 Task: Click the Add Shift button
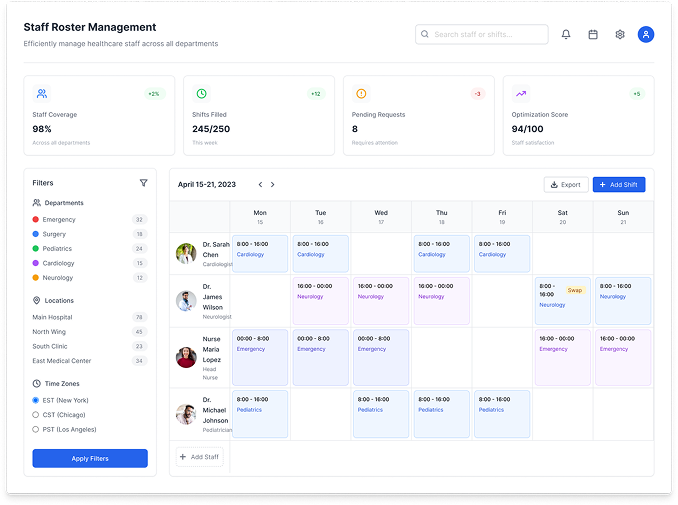[x=619, y=185]
